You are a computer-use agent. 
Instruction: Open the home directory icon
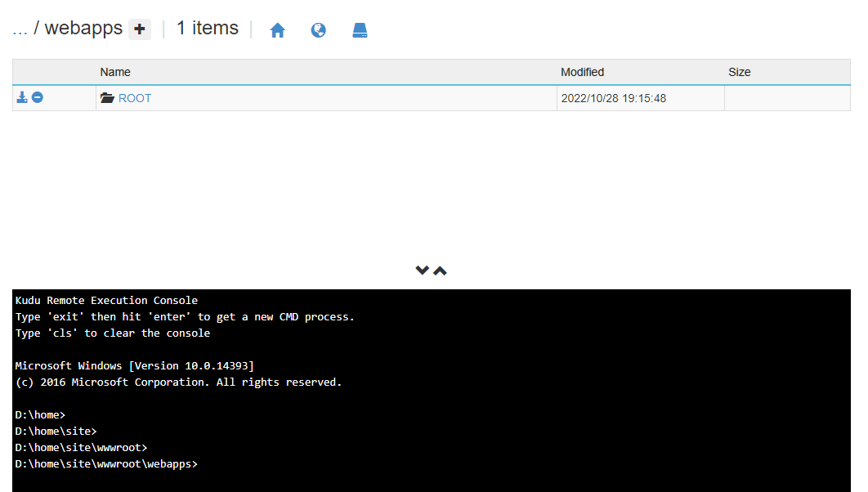pyautogui.click(x=278, y=29)
